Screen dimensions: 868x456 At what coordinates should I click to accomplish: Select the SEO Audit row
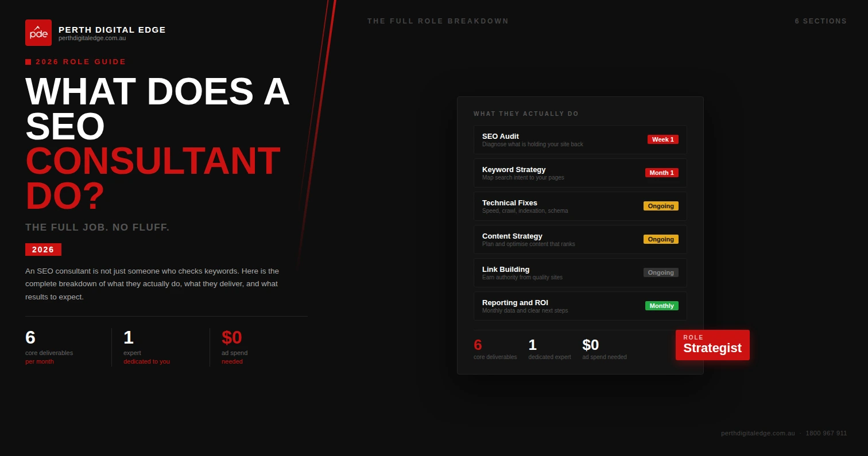tap(580, 140)
